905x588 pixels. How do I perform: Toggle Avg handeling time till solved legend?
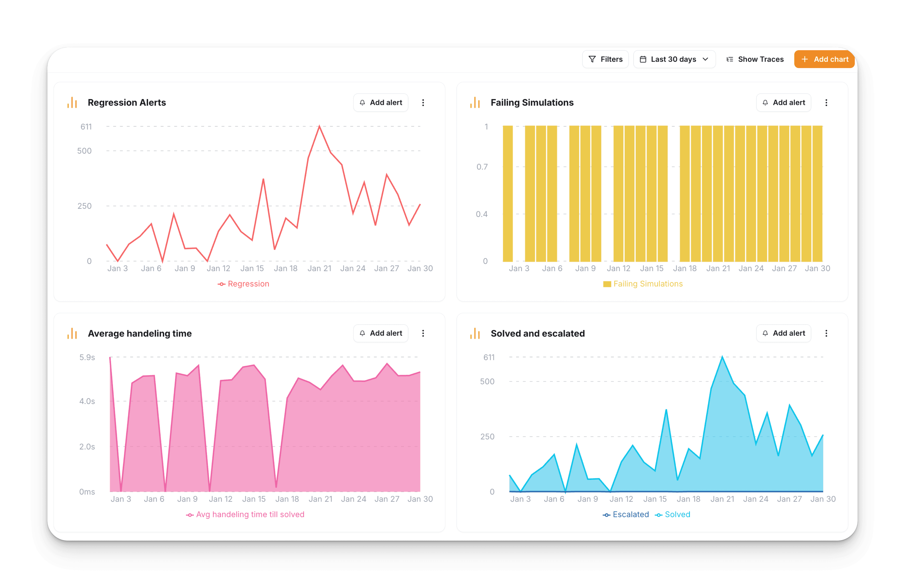point(245,514)
